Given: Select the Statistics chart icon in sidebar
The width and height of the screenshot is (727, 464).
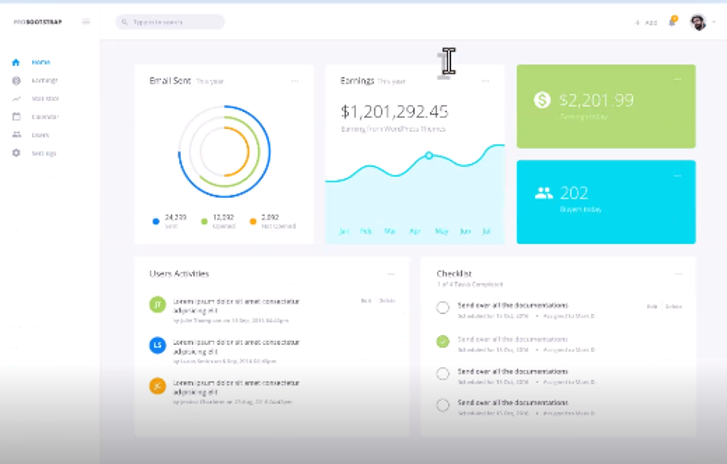Looking at the screenshot, I should [x=16, y=99].
